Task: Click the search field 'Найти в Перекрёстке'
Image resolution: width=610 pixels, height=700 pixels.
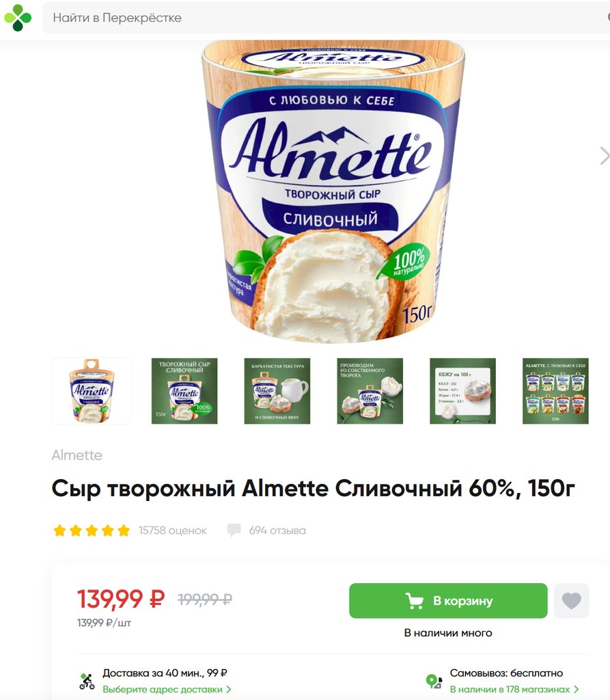Action: pos(327,18)
